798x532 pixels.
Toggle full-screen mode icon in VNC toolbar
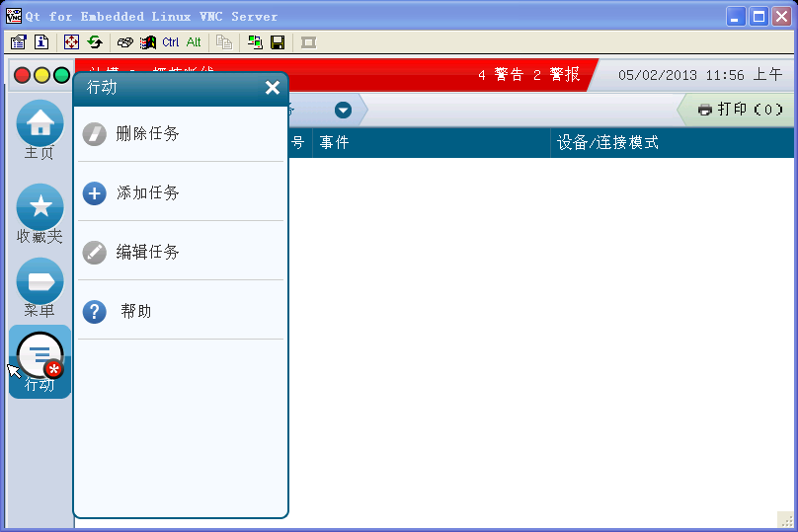coord(71,42)
